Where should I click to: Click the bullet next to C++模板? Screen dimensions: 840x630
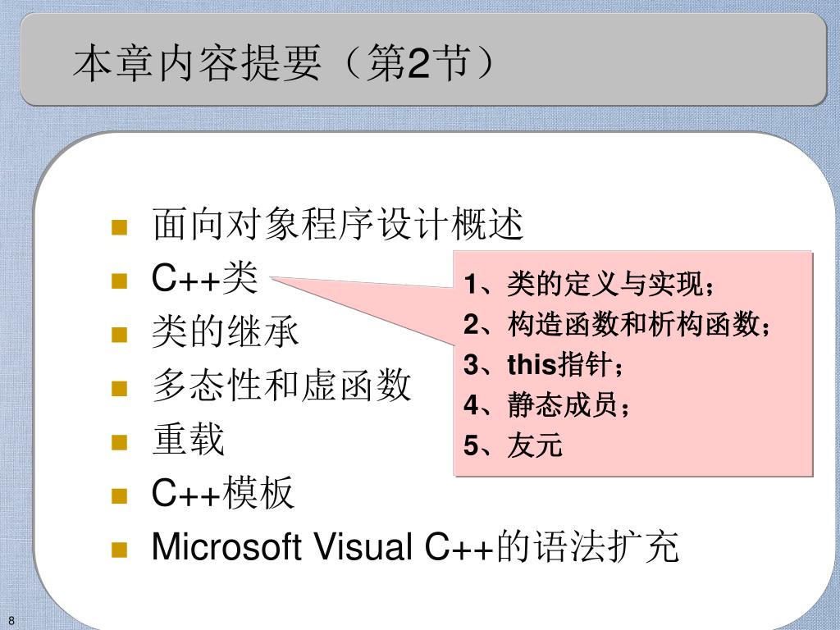click(x=119, y=495)
